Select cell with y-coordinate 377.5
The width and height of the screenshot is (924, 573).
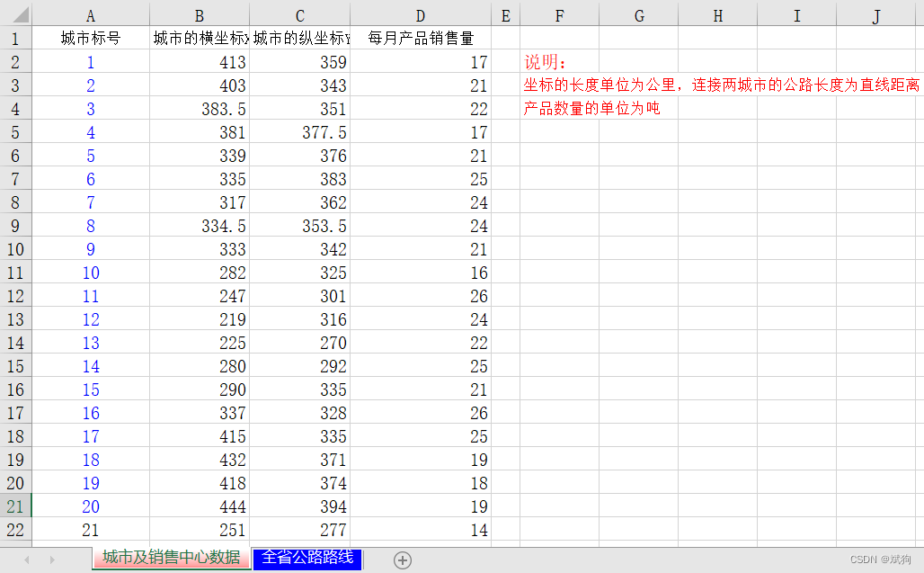pos(300,132)
